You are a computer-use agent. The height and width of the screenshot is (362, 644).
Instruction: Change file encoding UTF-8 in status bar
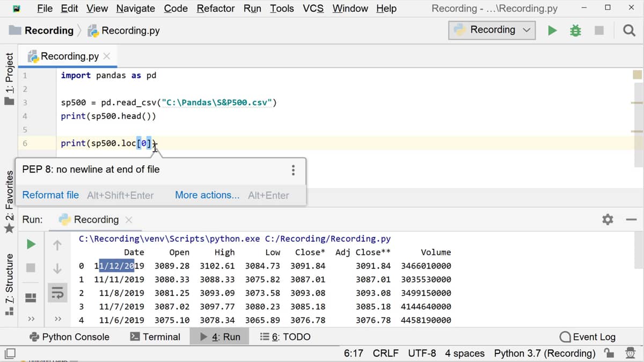tap(422, 353)
